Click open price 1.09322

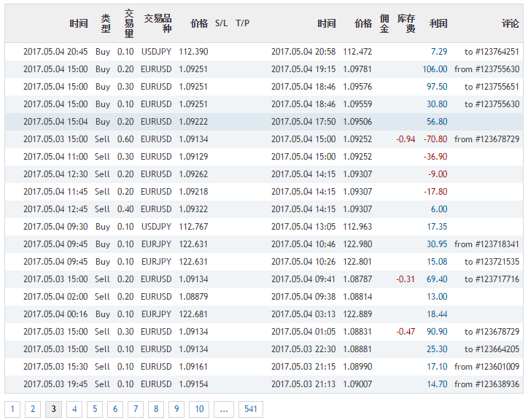(193, 209)
